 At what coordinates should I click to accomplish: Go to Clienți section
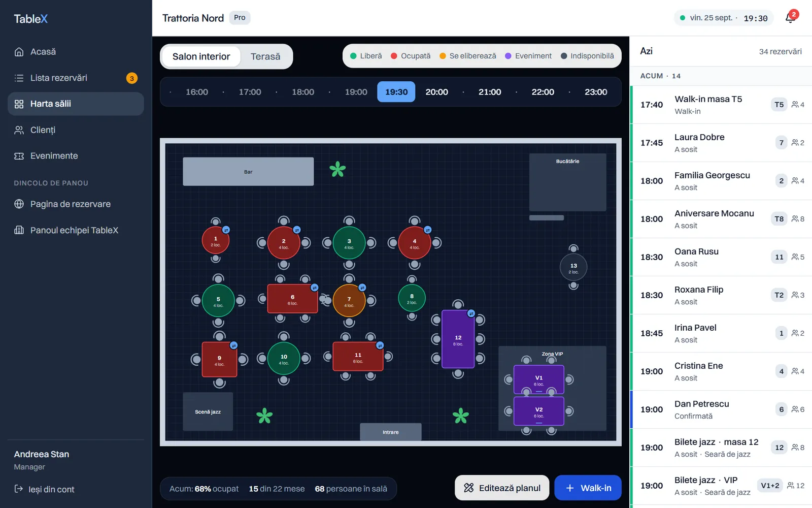click(x=76, y=130)
